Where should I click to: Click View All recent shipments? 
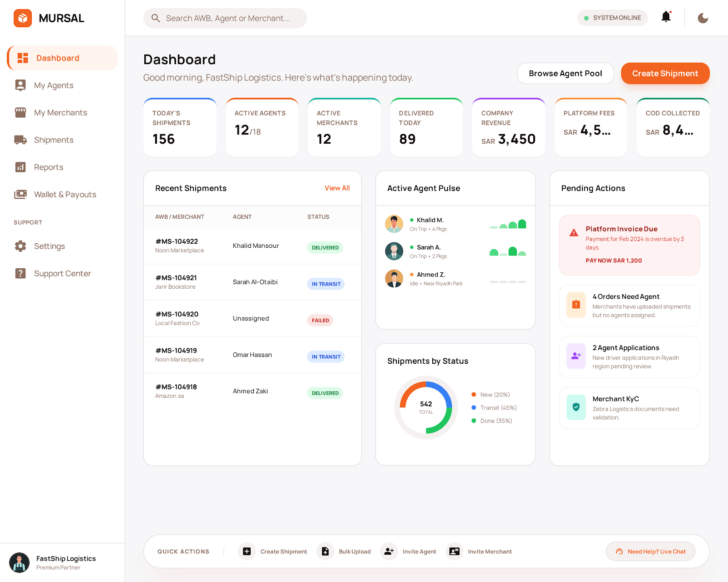[337, 188]
